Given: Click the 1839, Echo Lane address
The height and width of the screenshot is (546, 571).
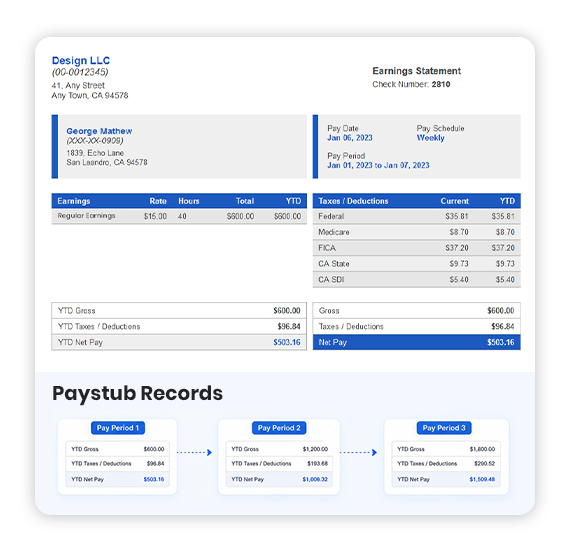Looking at the screenshot, I should click(95, 153).
